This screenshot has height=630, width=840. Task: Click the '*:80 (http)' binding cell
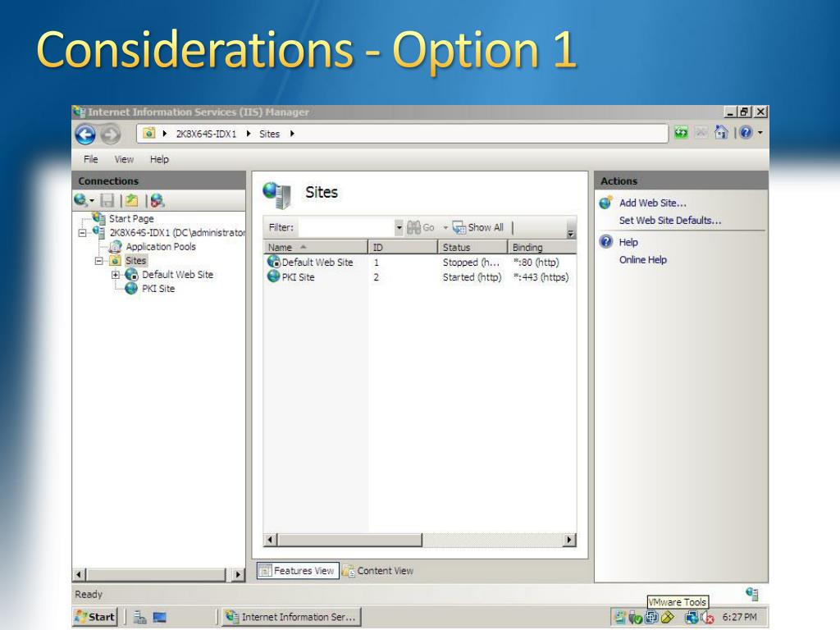pos(536,262)
